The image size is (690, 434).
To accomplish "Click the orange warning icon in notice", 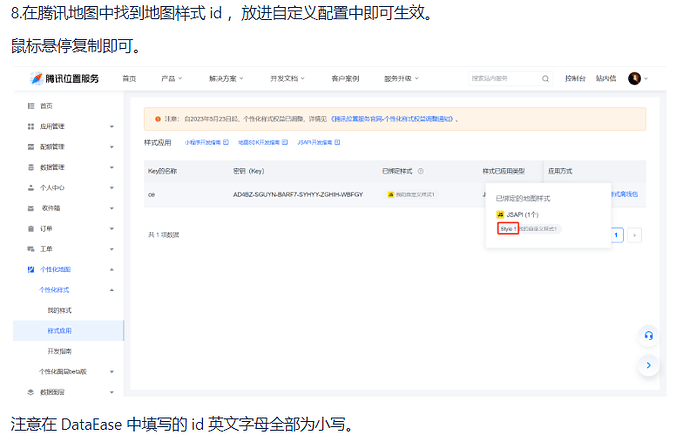I will point(158,119).
